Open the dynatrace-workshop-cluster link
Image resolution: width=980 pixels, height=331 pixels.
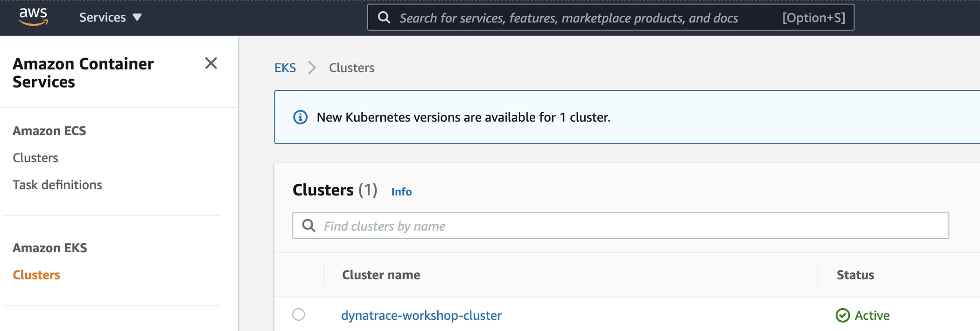tap(421, 315)
